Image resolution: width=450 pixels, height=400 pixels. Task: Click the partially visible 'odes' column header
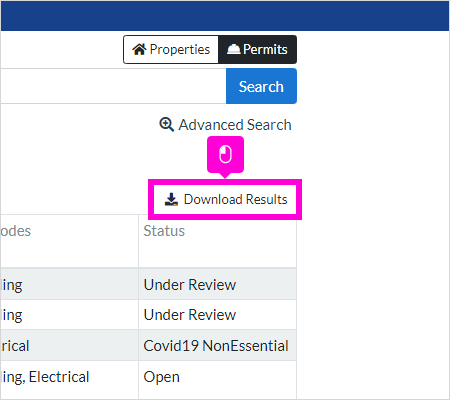pos(16,231)
